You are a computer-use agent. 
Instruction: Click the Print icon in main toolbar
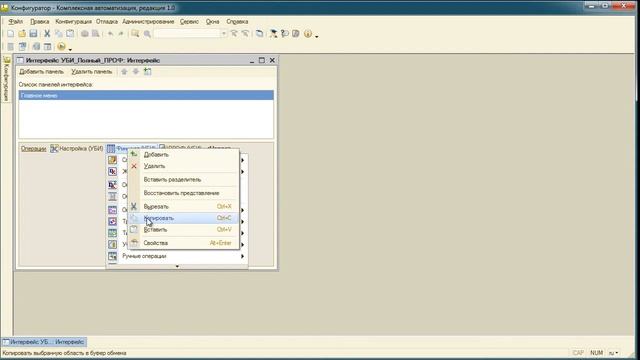84,34
